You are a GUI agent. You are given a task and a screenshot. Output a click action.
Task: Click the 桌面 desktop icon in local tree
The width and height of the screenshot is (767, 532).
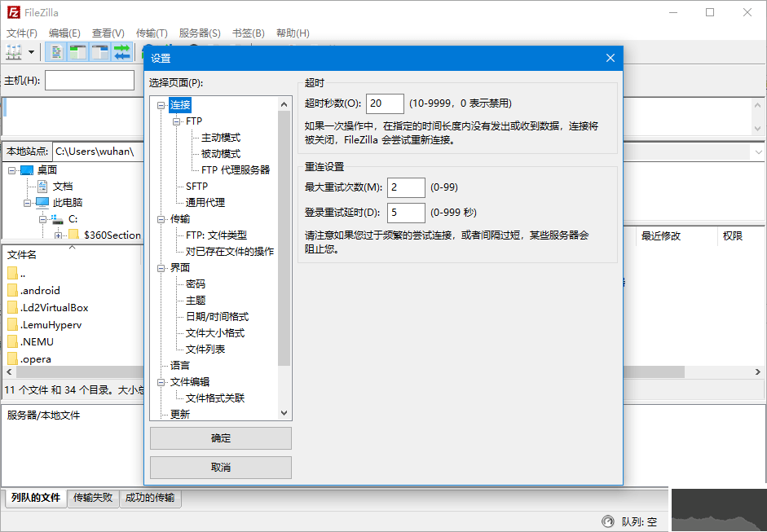[27, 170]
